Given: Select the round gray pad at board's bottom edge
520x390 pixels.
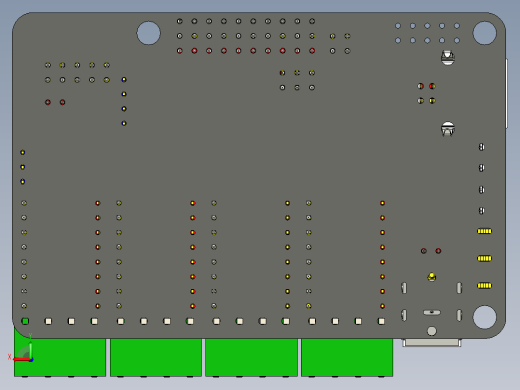Looking at the screenshot, I should 432,331.
